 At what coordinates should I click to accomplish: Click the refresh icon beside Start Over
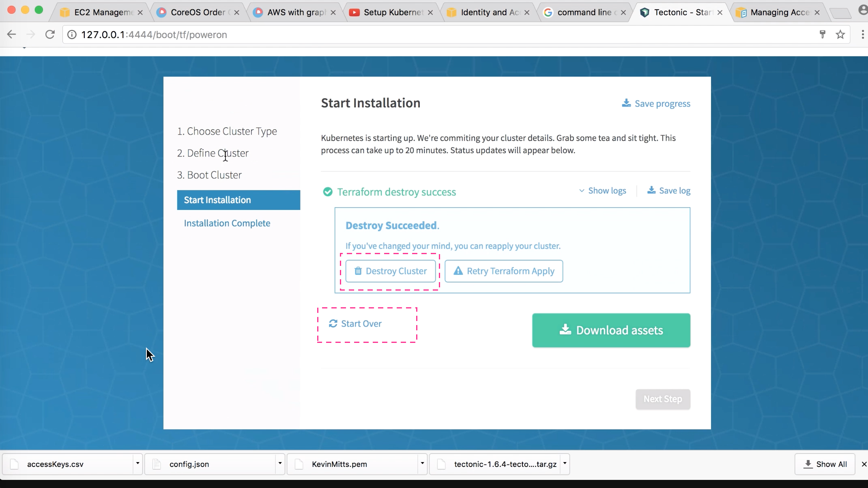[333, 323]
